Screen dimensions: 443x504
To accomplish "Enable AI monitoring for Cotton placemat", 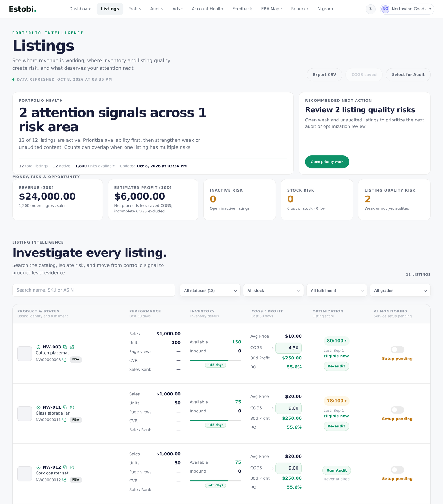I will 397,350.
